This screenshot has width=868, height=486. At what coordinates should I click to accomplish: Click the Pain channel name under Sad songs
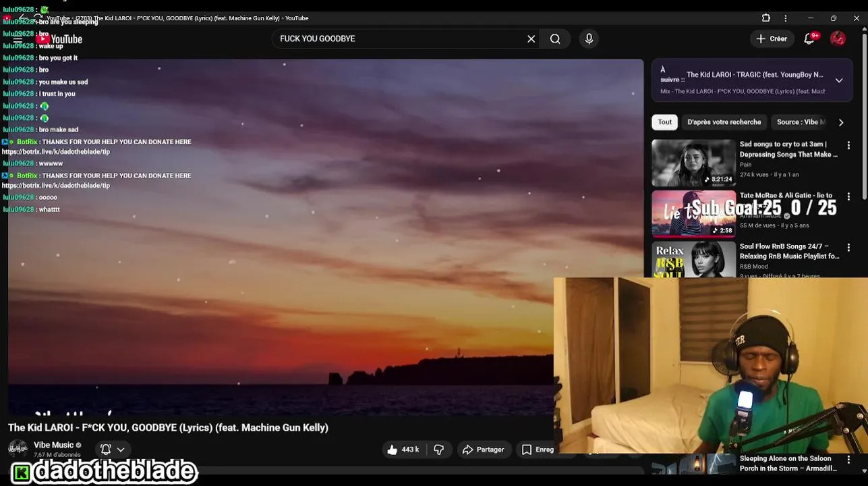pyautogui.click(x=746, y=165)
